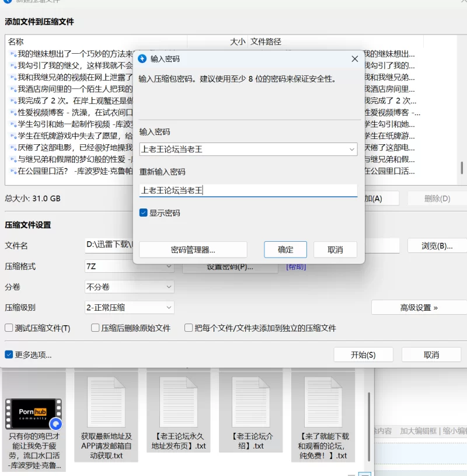467x476 pixels.
Task: Click the 删除(D) button
Action: pos(437,199)
